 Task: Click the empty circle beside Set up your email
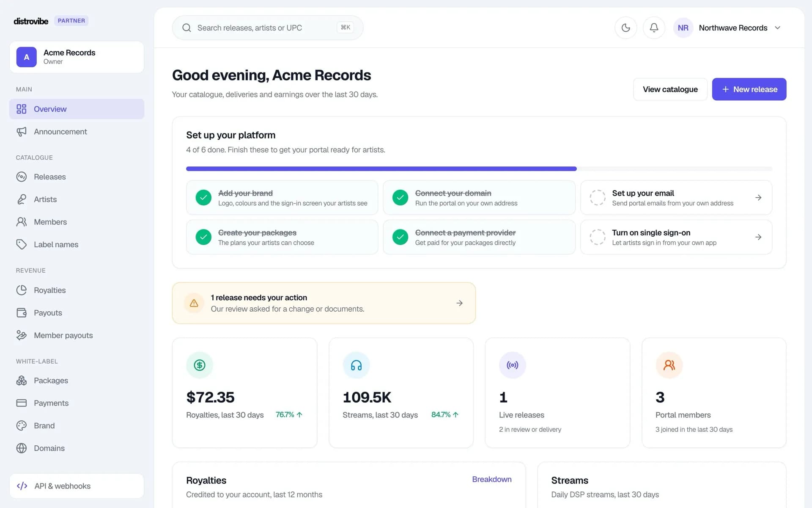pyautogui.click(x=598, y=198)
